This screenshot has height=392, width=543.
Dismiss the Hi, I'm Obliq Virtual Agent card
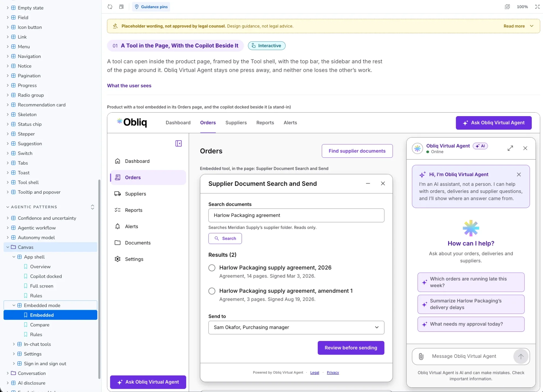pyautogui.click(x=519, y=174)
